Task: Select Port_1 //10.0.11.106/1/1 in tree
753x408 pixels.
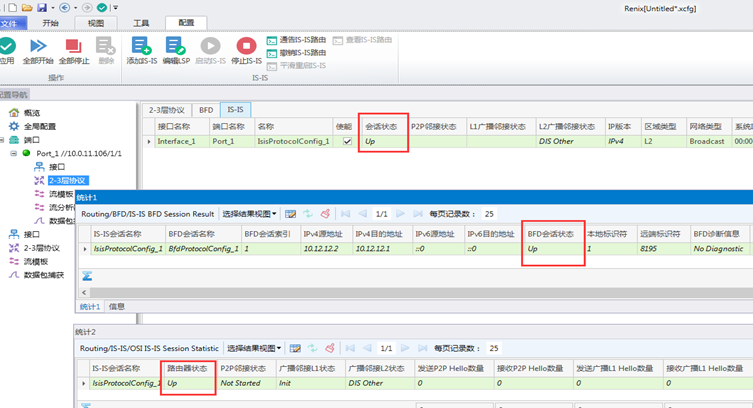Action: [x=79, y=154]
